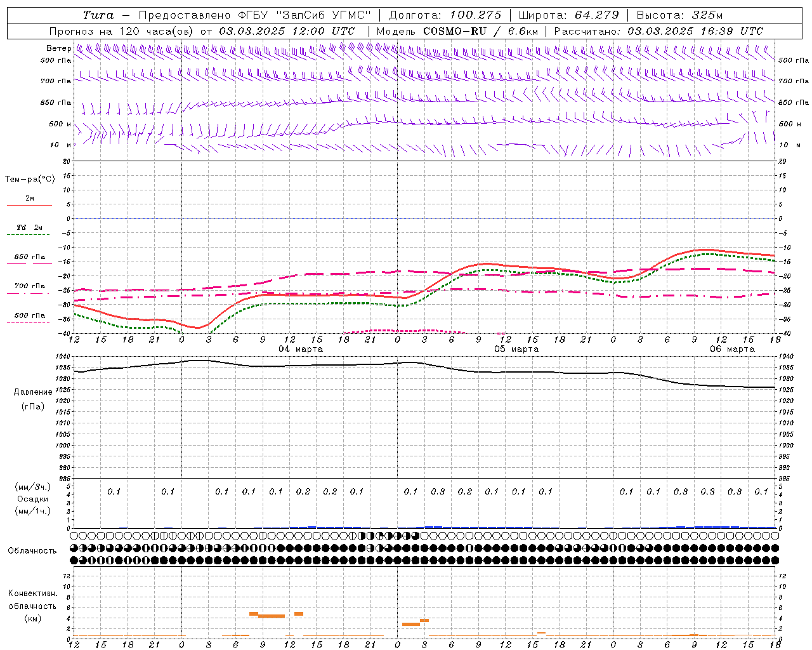The width and height of the screenshot is (812, 650).
Task: Click the orange convective bar just after 0h 05 марта
Action: pos(411,624)
